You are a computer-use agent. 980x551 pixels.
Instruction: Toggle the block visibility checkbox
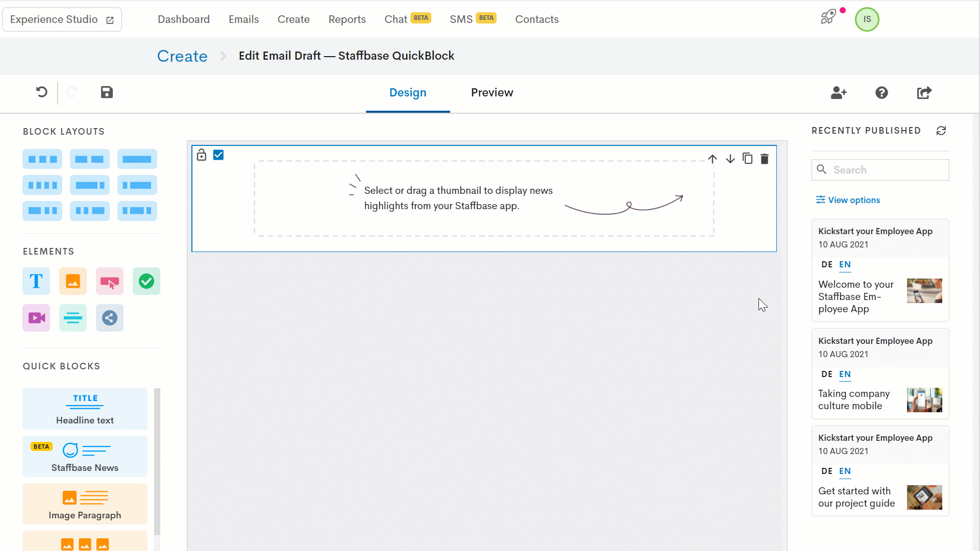coord(218,155)
